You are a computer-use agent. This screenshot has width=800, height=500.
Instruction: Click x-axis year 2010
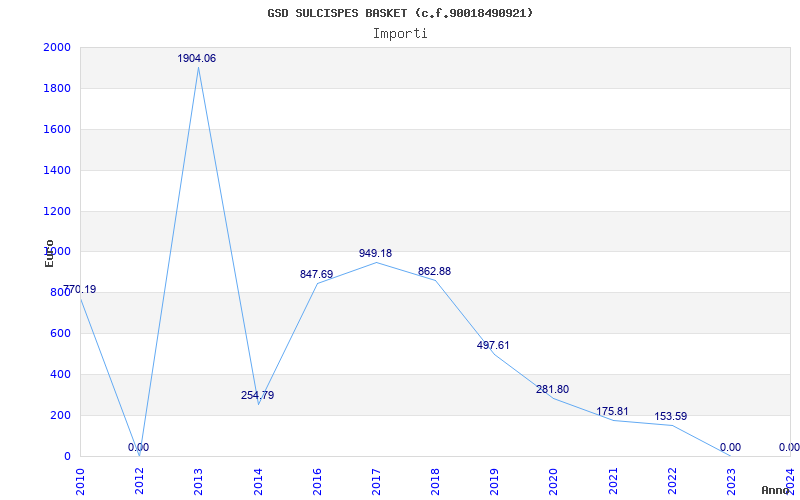click(x=80, y=483)
